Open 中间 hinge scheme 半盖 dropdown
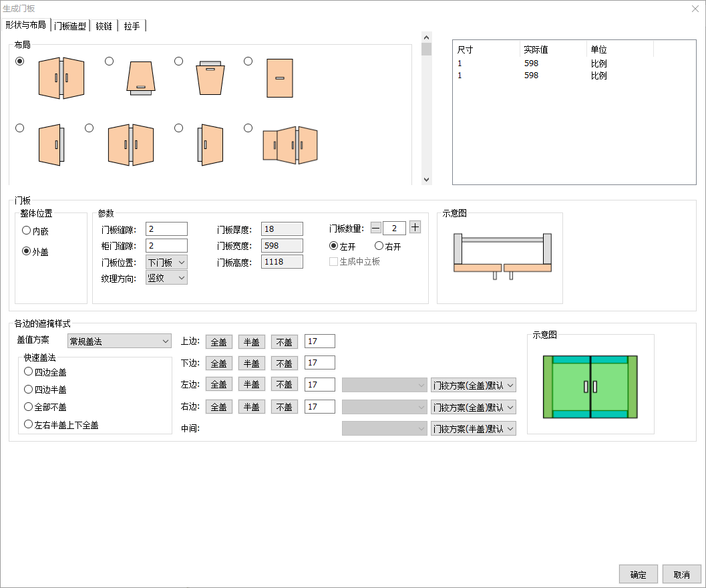 click(473, 428)
